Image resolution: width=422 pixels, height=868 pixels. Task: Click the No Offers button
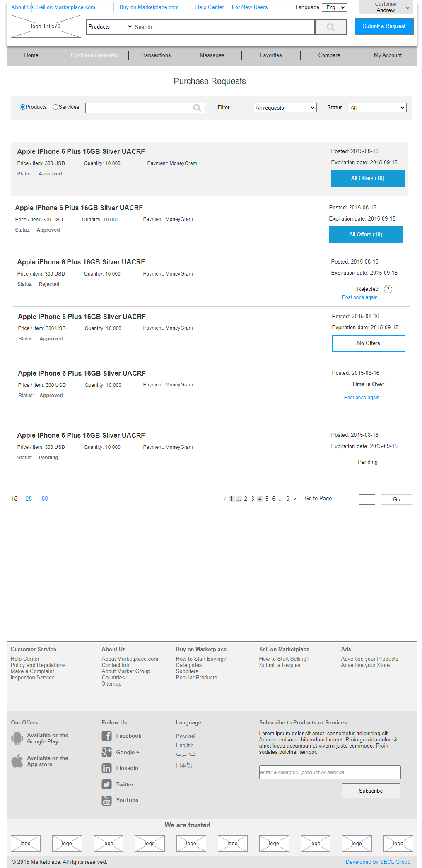[x=369, y=343]
